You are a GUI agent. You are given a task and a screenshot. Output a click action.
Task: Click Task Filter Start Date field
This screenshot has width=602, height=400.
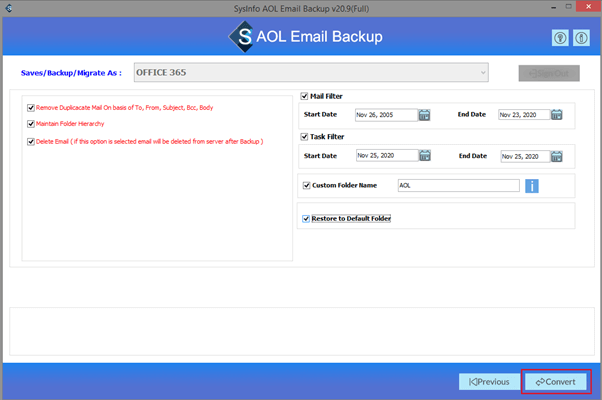(x=387, y=155)
